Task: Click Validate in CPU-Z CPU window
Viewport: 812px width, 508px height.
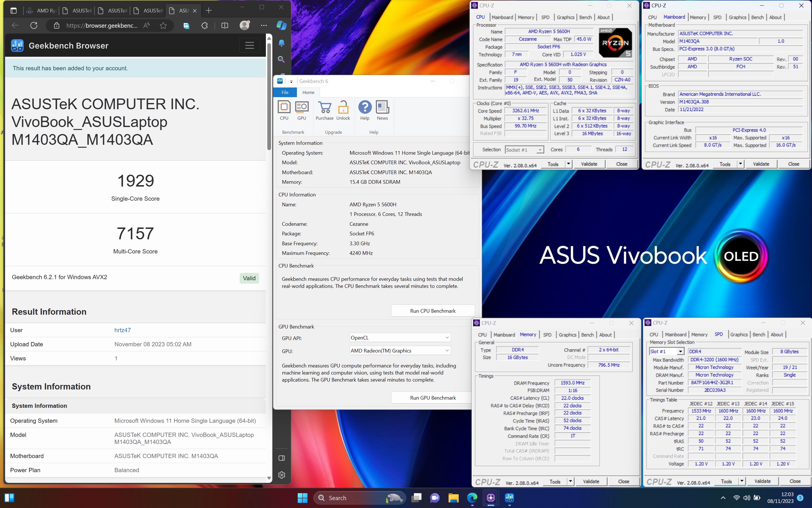Action: tap(589, 164)
